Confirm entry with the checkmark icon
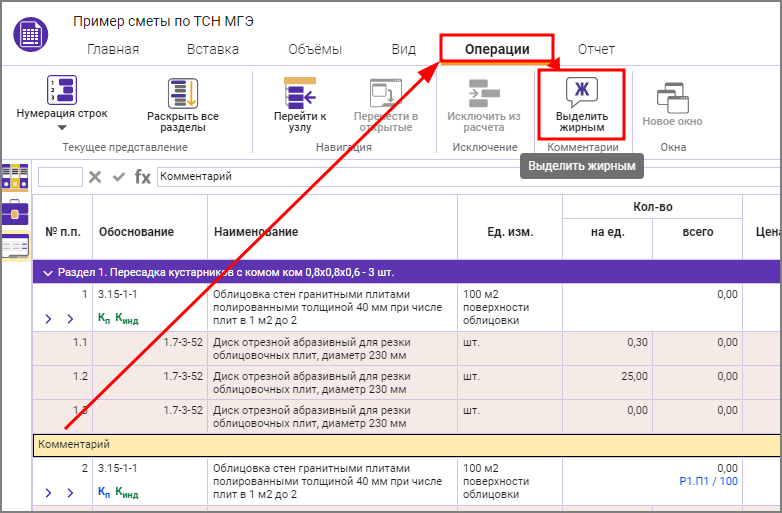Screen dimensions: 782x513 [119, 177]
